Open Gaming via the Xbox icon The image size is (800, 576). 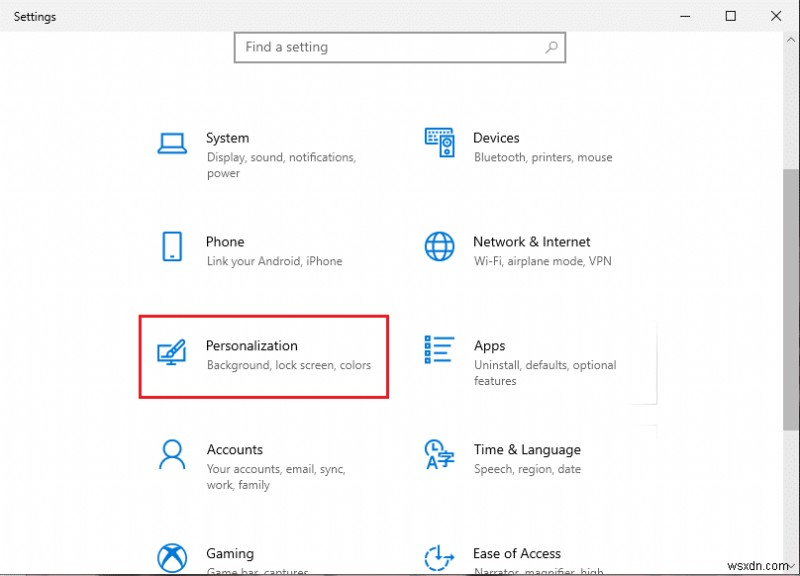click(171, 558)
